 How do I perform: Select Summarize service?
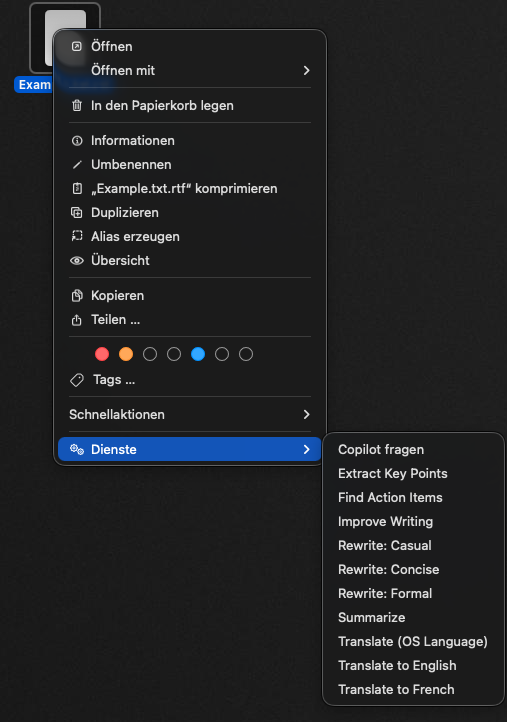[x=413, y=617]
